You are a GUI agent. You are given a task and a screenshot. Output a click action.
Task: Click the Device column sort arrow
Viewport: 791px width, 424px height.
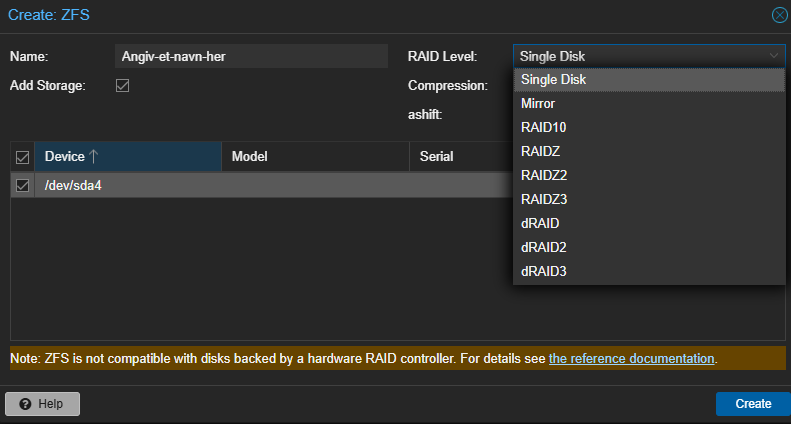pos(93,156)
